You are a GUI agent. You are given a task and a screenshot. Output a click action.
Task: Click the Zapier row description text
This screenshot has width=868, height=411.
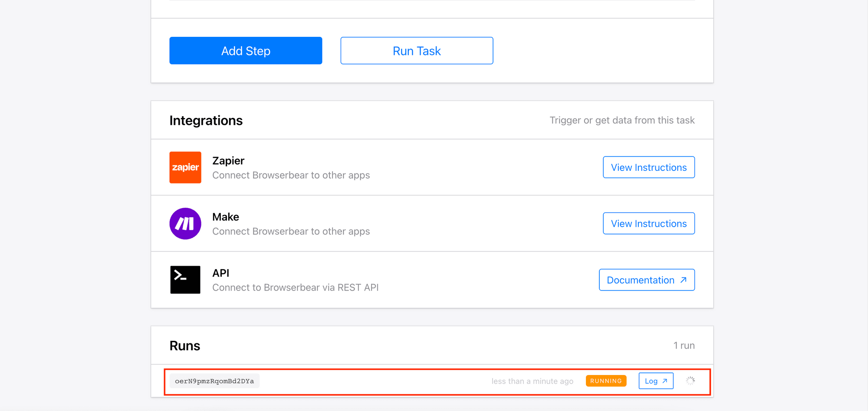pos(291,175)
